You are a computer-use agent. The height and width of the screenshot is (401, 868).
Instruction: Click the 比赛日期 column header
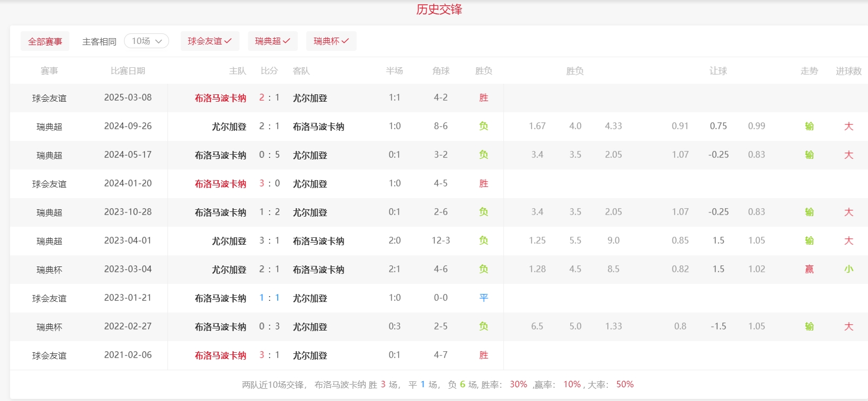click(128, 71)
